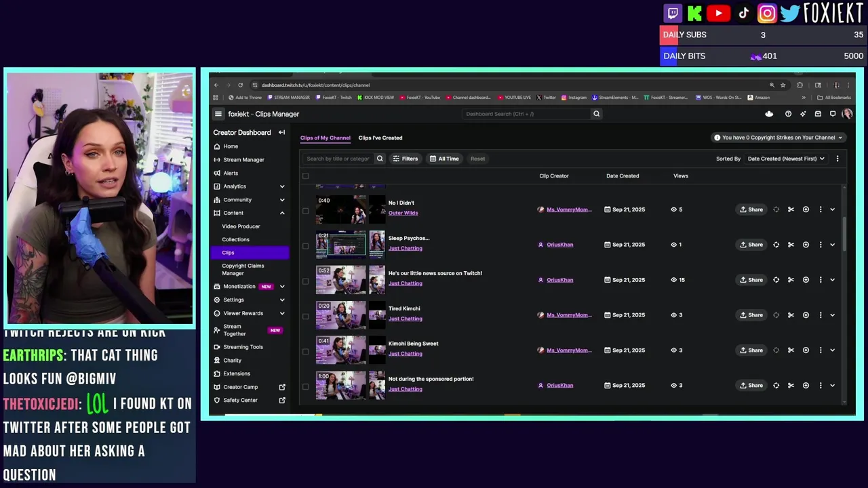868x488 pixels.
Task: Expand details chevron on Tired Kimchi row
Action: tap(833, 315)
